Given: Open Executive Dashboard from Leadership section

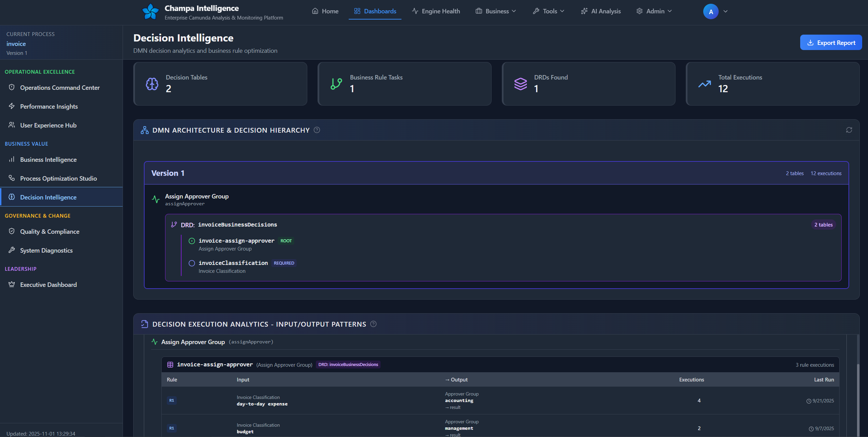Looking at the screenshot, I should (x=48, y=284).
